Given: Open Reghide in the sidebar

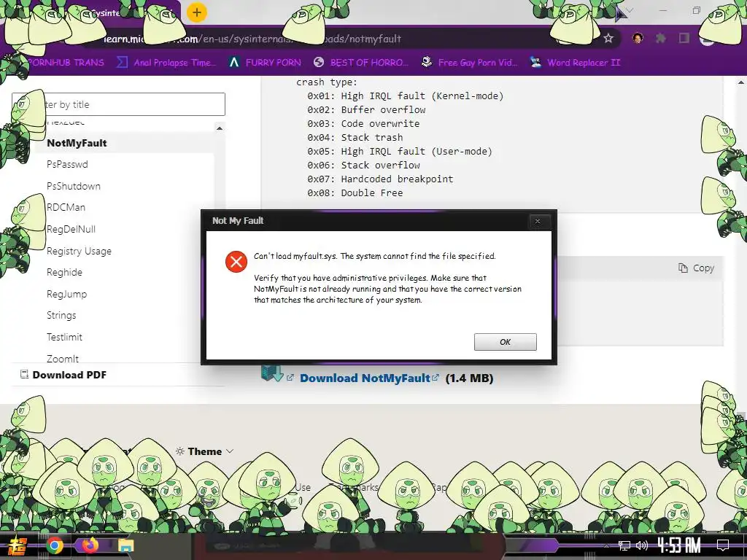Looking at the screenshot, I should [64, 273].
